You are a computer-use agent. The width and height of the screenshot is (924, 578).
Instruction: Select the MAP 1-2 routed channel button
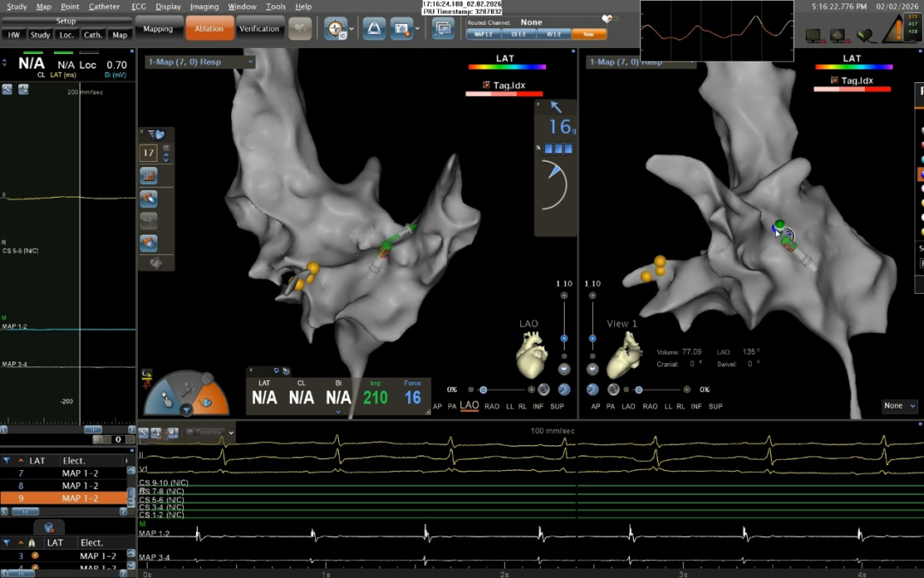[483, 35]
